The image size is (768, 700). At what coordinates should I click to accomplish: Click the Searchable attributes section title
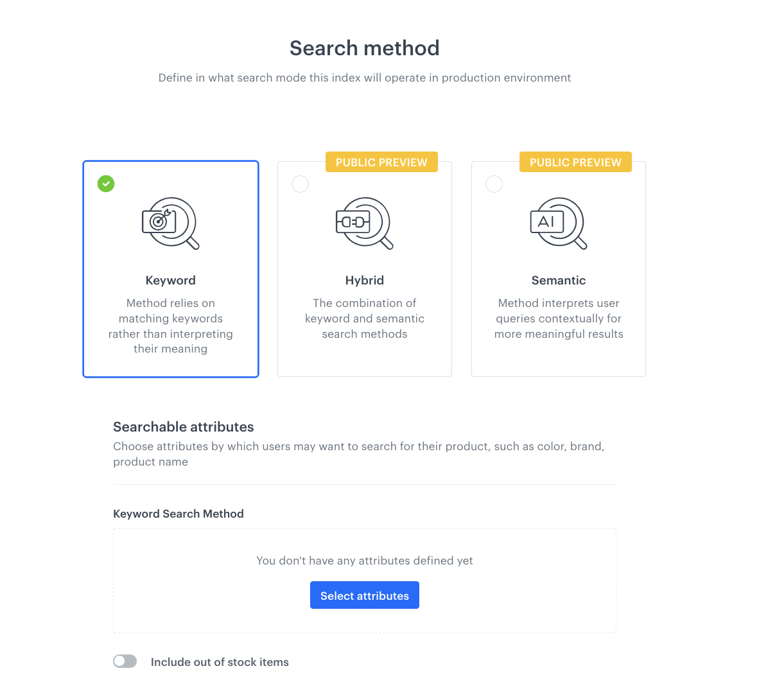pos(183,426)
